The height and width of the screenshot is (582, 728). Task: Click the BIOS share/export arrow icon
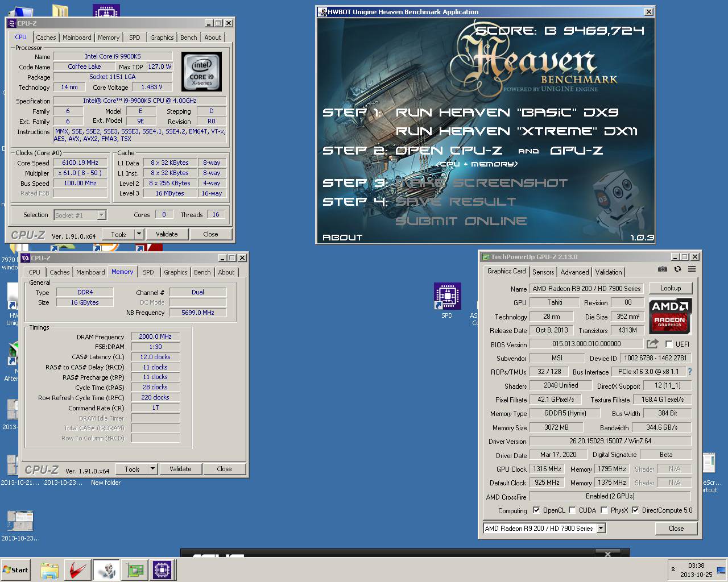pos(652,344)
